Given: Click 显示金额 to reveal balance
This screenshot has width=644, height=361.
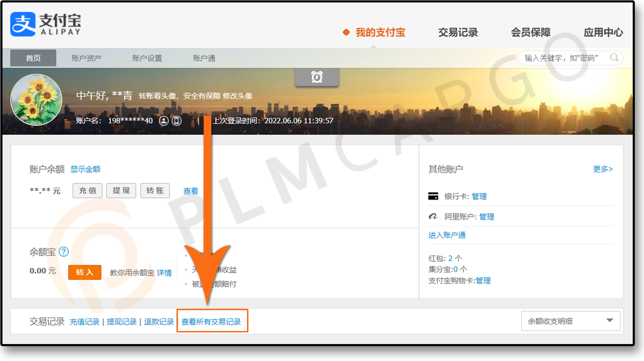Looking at the screenshot, I should [85, 169].
